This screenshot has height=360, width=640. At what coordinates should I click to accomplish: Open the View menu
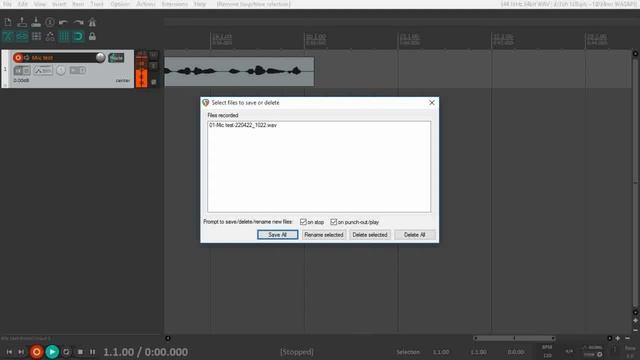tap(40, 4)
